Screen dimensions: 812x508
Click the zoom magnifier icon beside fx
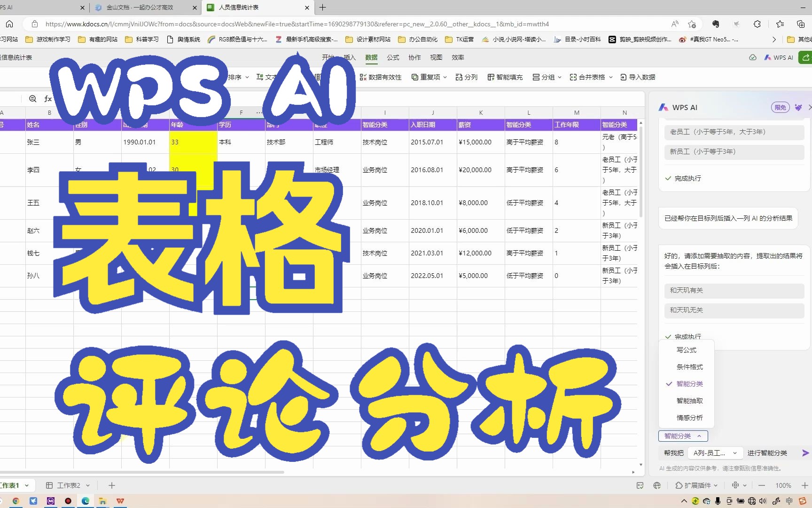click(32, 99)
